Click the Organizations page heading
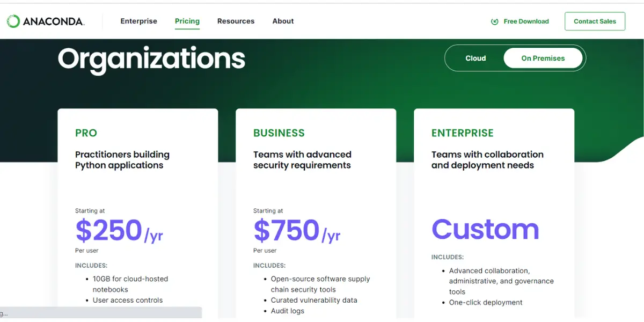The width and height of the screenshot is (644, 322). click(151, 58)
